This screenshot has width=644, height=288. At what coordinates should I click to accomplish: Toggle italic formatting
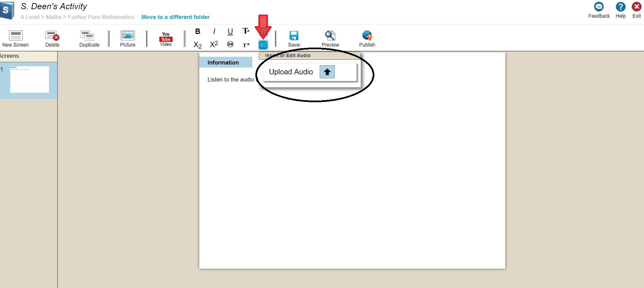[214, 32]
